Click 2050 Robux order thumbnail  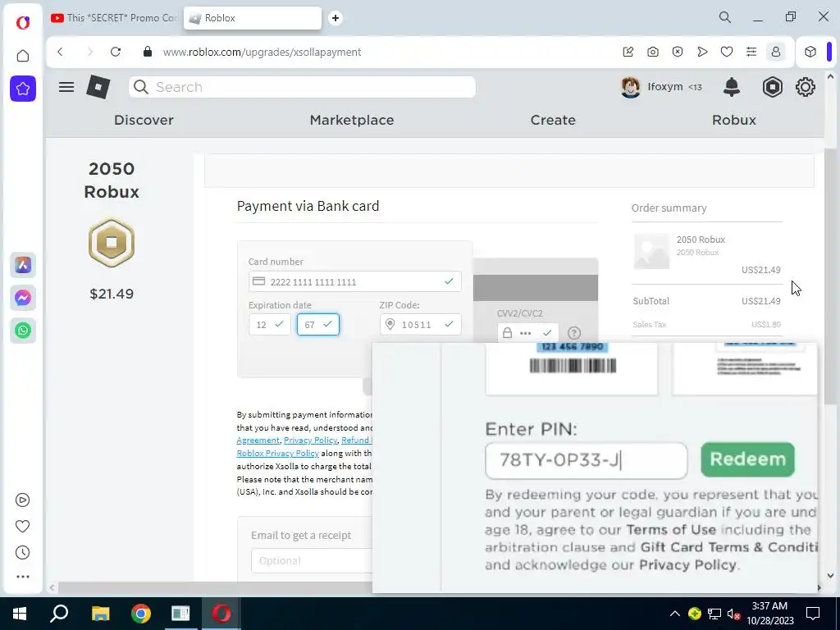pyautogui.click(x=651, y=251)
